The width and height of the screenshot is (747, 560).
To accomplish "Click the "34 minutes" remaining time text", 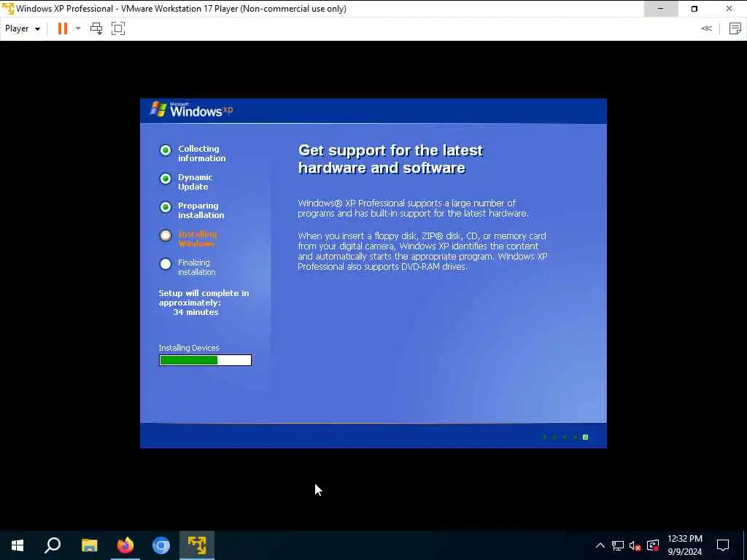I will pyautogui.click(x=196, y=312).
